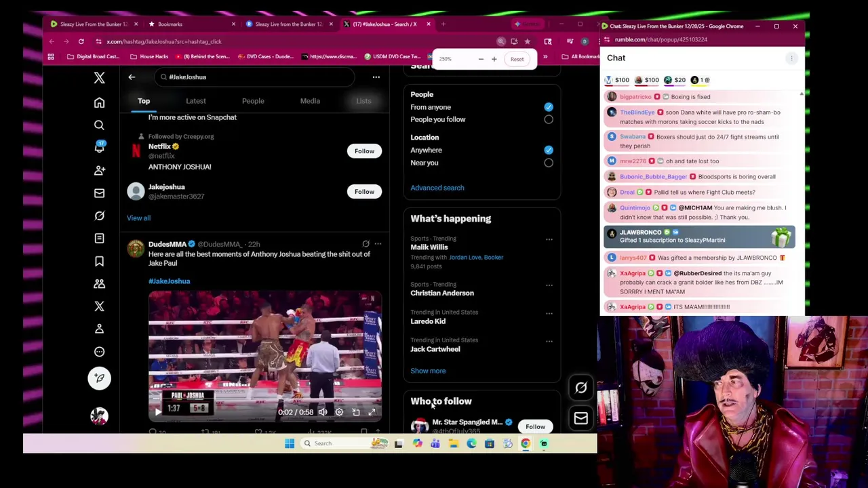Decrease zoom with minus button
This screenshot has width=868, height=488.
click(481, 59)
